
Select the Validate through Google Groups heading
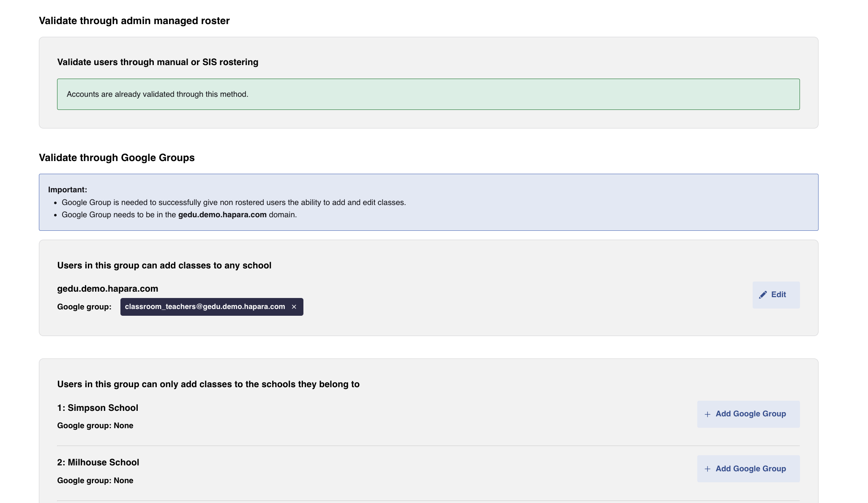117,157
